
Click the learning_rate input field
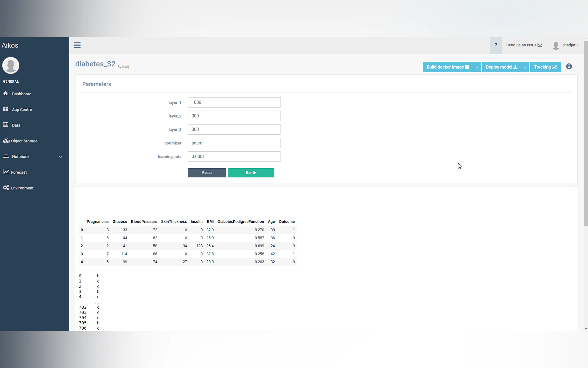[234, 156]
